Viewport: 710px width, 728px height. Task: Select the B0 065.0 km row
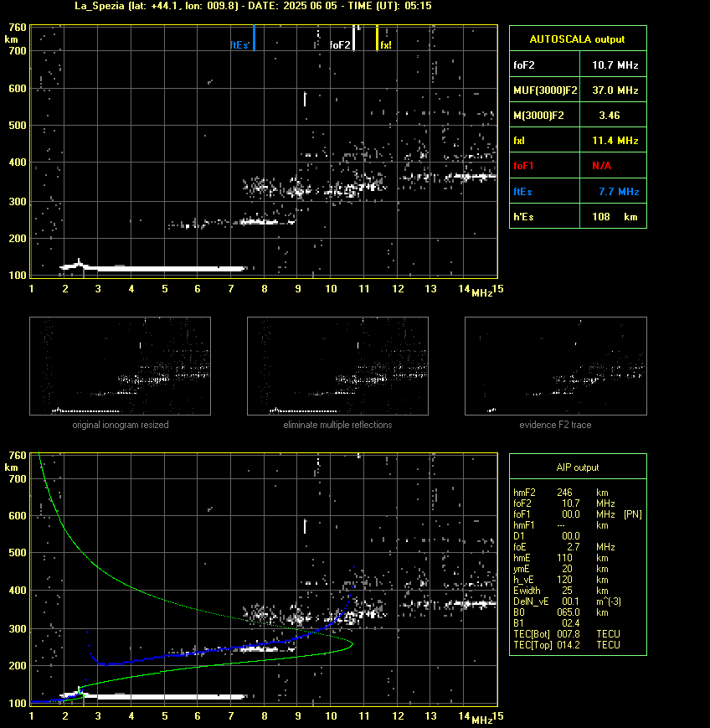pyautogui.click(x=561, y=612)
